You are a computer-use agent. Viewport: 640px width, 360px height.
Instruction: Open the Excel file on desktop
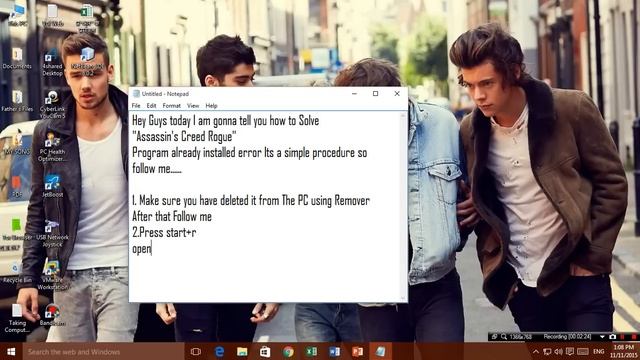(x=87, y=18)
